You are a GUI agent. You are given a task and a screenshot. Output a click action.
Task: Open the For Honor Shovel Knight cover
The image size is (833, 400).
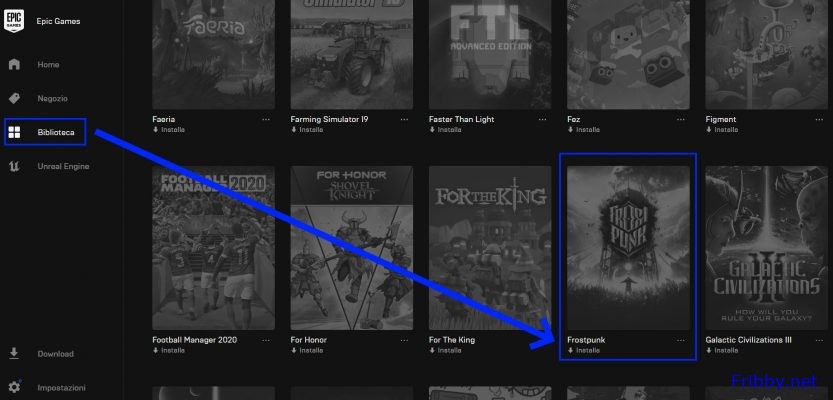click(352, 248)
